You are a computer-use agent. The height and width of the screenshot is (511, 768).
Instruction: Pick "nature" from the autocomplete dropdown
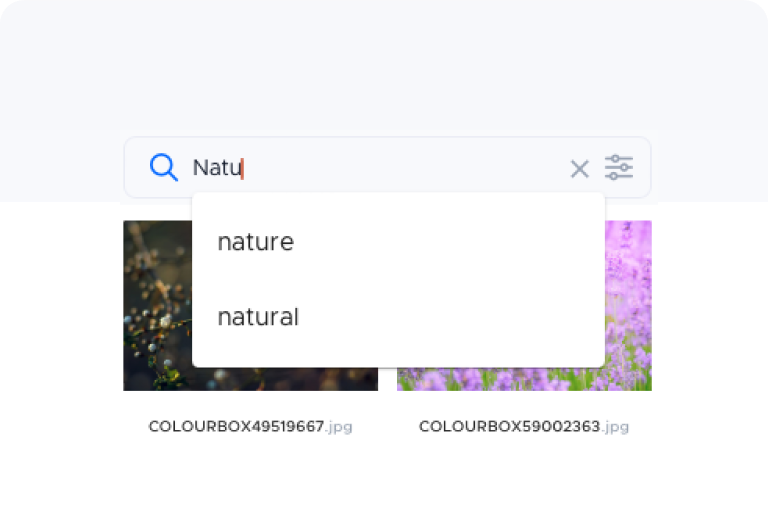click(256, 242)
